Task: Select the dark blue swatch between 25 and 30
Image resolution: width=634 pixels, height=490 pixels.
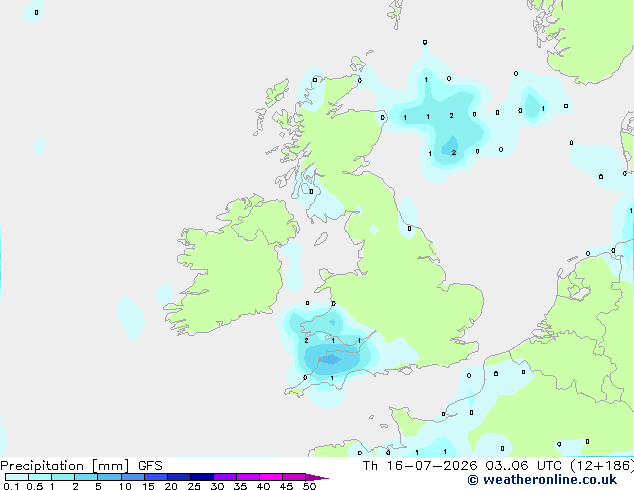Action: pos(202,477)
